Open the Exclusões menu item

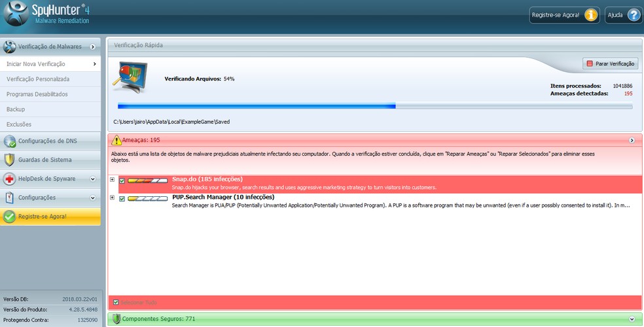(x=50, y=124)
